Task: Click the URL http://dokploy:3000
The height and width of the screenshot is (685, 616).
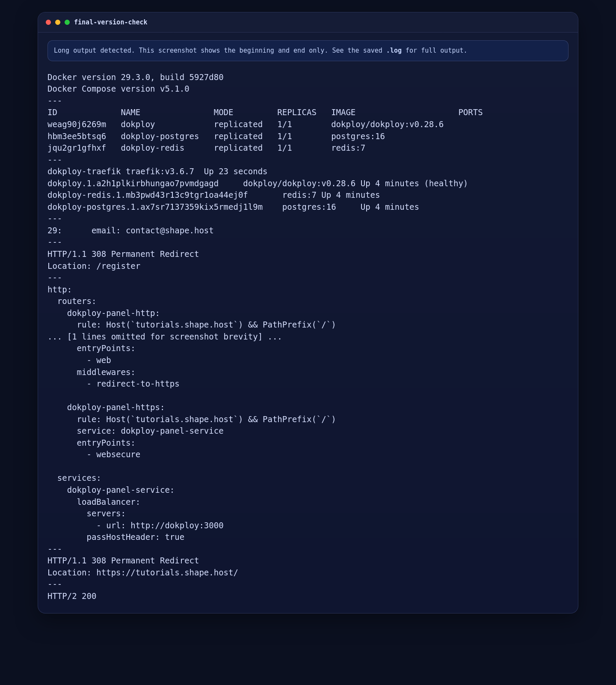Action: 177,526
